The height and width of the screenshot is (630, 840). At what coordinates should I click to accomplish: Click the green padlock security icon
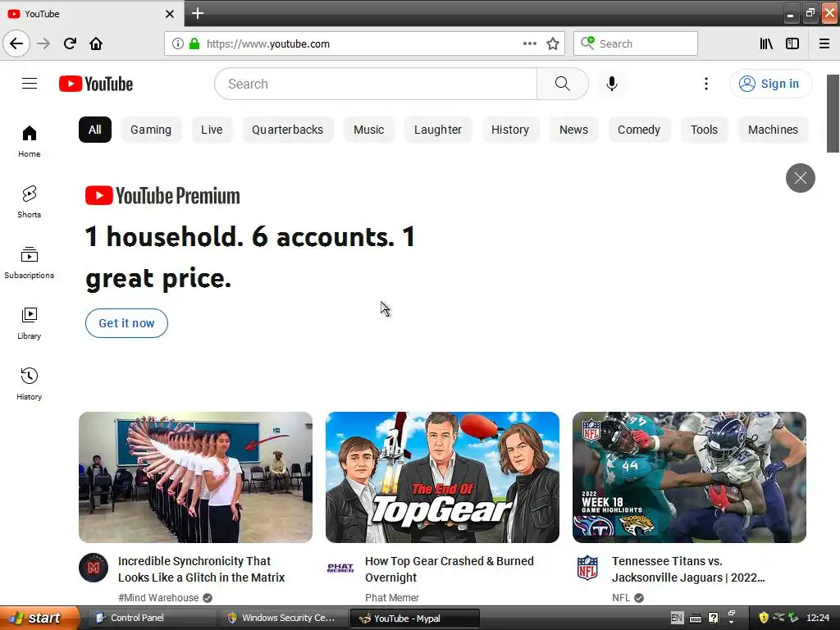194,43
